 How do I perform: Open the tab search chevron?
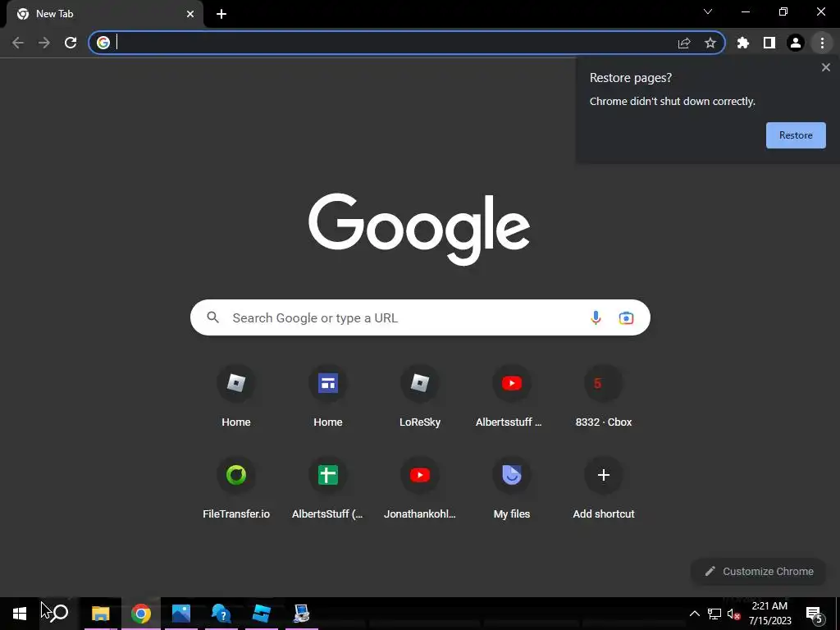click(708, 11)
